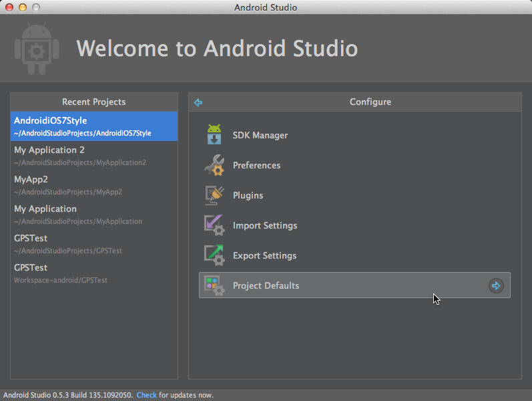Open recent project AndroidiOS7Style
Image resolution: width=532 pixels, height=401 pixels.
(93, 126)
